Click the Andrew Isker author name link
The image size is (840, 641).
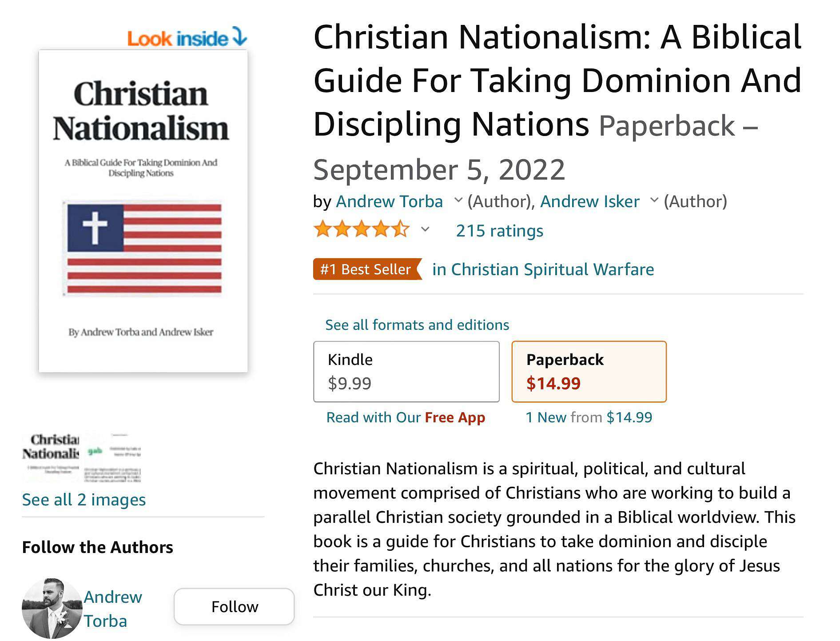tap(589, 201)
